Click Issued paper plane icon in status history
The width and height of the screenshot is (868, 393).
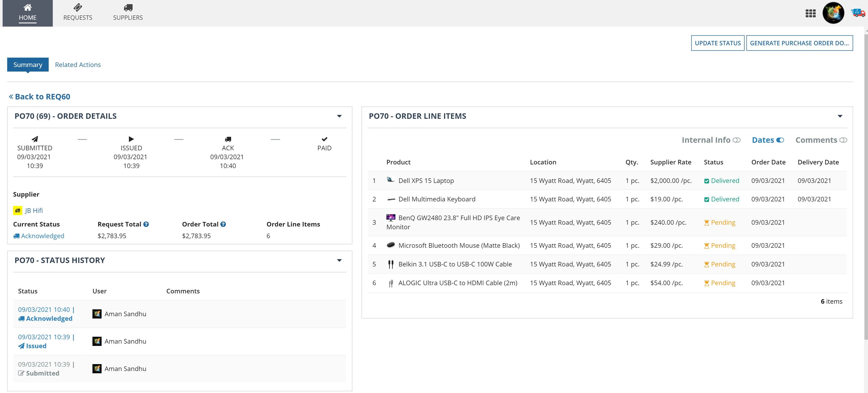tap(21, 346)
